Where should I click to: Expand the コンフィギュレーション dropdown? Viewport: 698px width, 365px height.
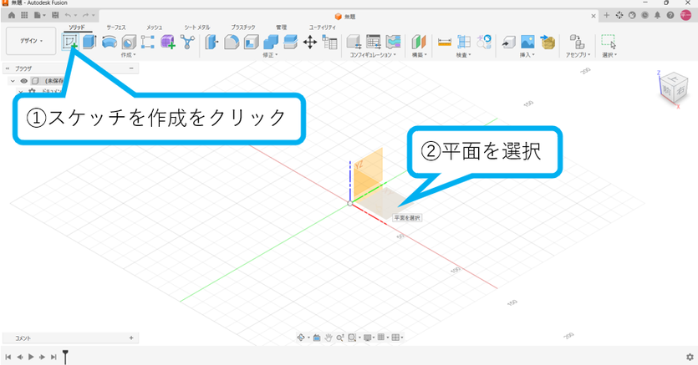(x=373, y=55)
